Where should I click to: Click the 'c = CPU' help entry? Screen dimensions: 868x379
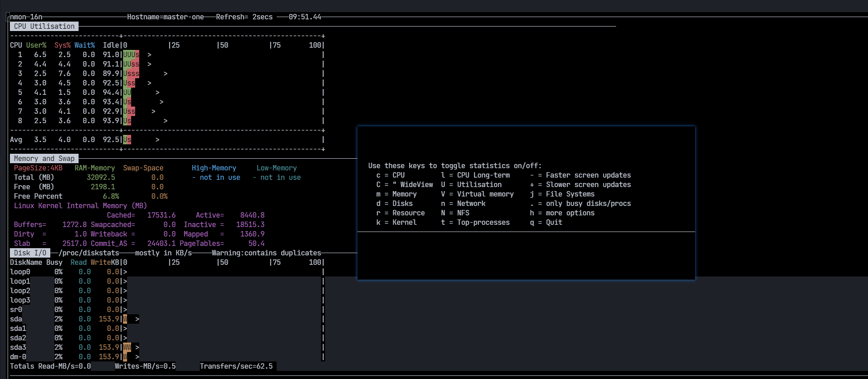(390, 175)
